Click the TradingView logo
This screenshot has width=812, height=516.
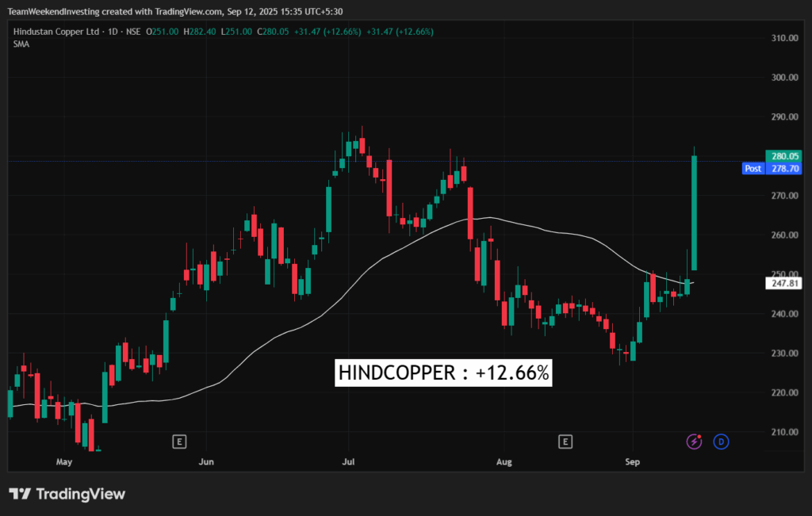[x=67, y=494]
